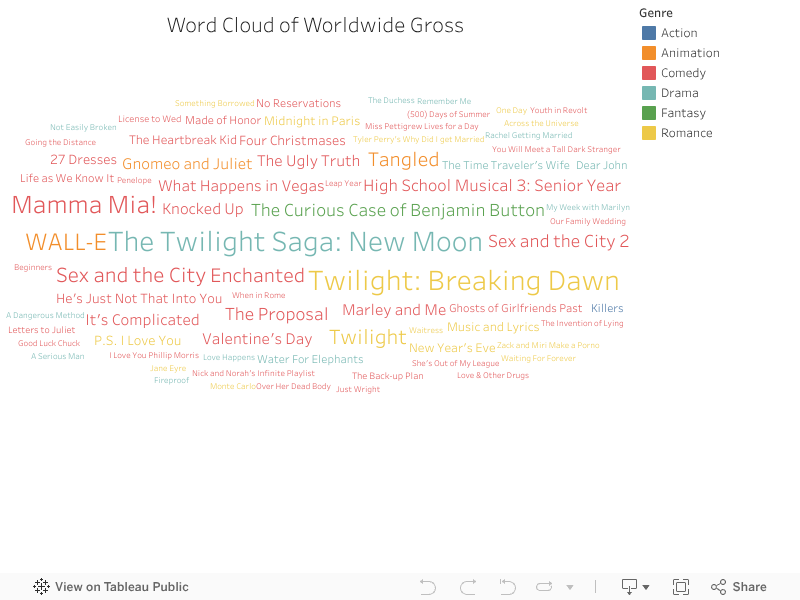Select Twilight: Breaking Dawn in cloud

point(464,281)
